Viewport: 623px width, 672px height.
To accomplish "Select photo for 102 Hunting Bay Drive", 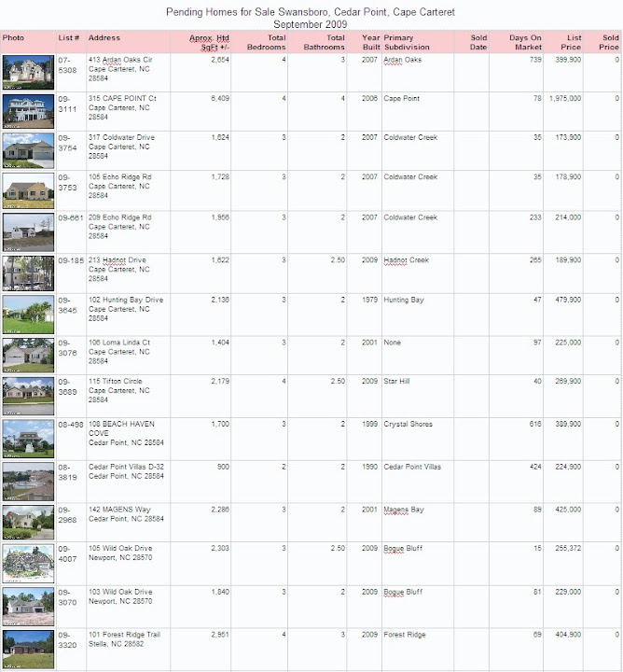I will [28, 315].
